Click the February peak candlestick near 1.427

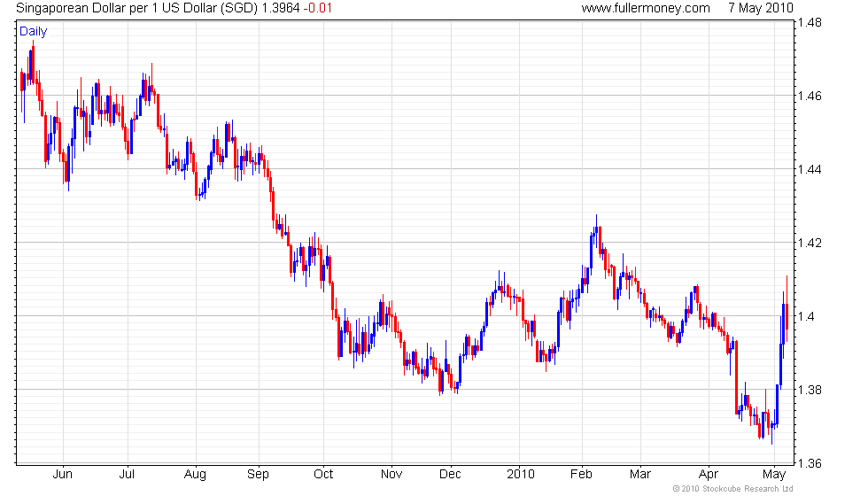click(x=596, y=231)
